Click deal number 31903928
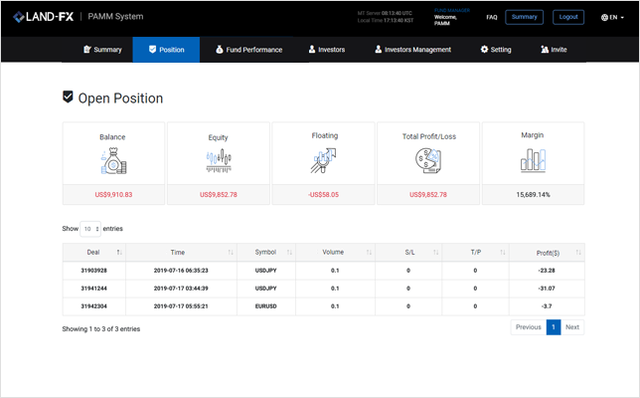Viewport: 640px width, 398px height. [94, 271]
